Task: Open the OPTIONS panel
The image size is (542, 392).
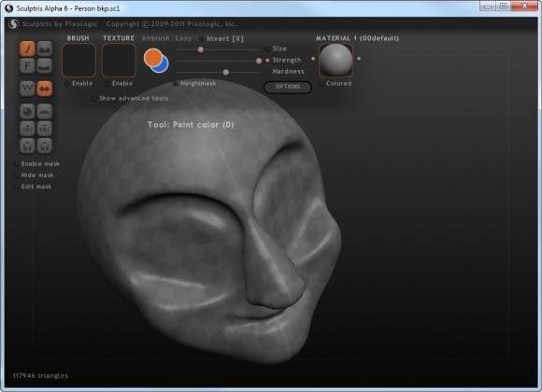Action: click(x=288, y=87)
